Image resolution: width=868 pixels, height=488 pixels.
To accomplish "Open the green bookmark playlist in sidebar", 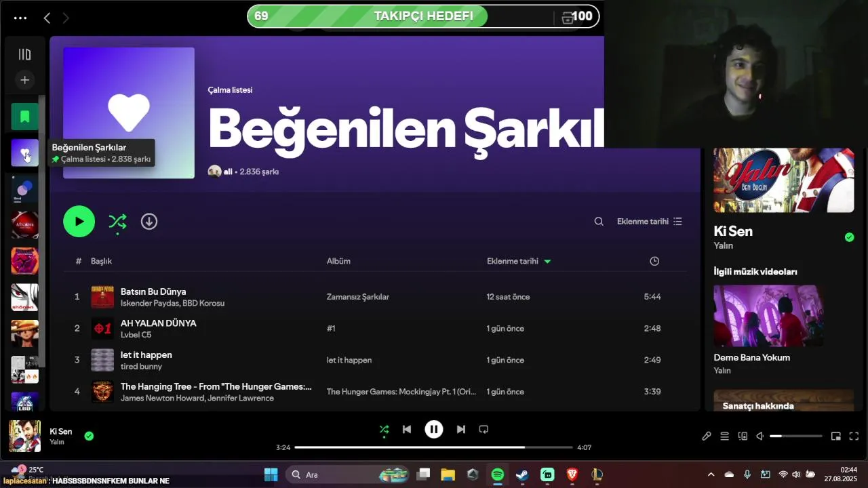I will point(24,117).
